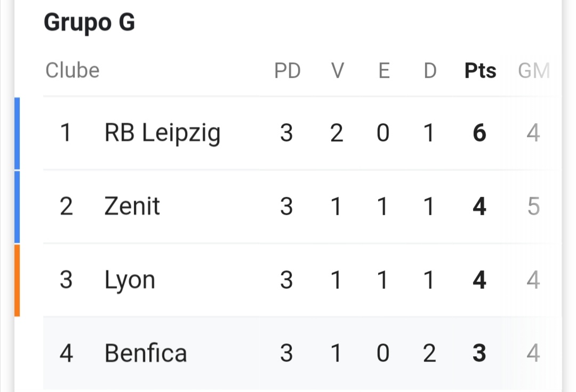Click Benfica's position number 4
Image resolution: width=576 pixels, height=392 pixels.
point(66,353)
